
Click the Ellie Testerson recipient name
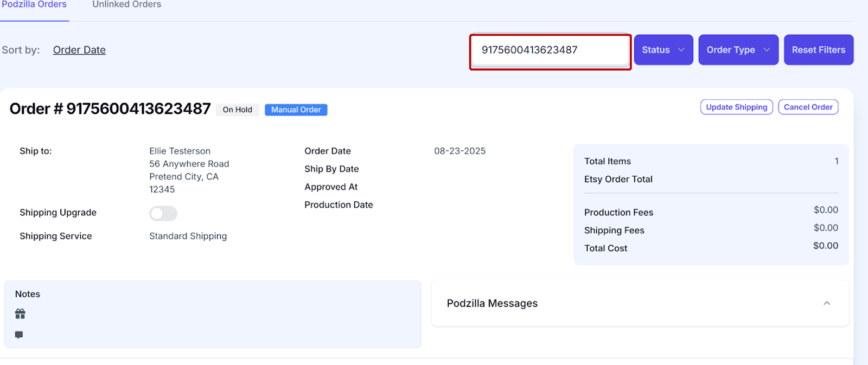pos(180,151)
